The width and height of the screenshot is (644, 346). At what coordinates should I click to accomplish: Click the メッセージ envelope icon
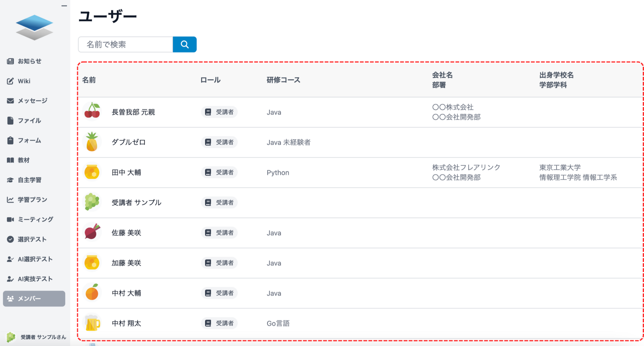[10, 101]
